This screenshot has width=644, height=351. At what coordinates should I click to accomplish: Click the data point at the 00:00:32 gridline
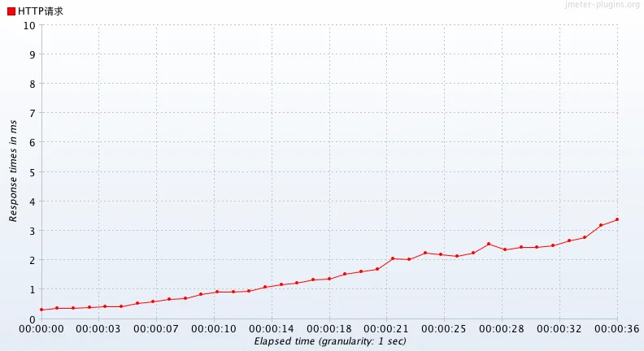553,245
